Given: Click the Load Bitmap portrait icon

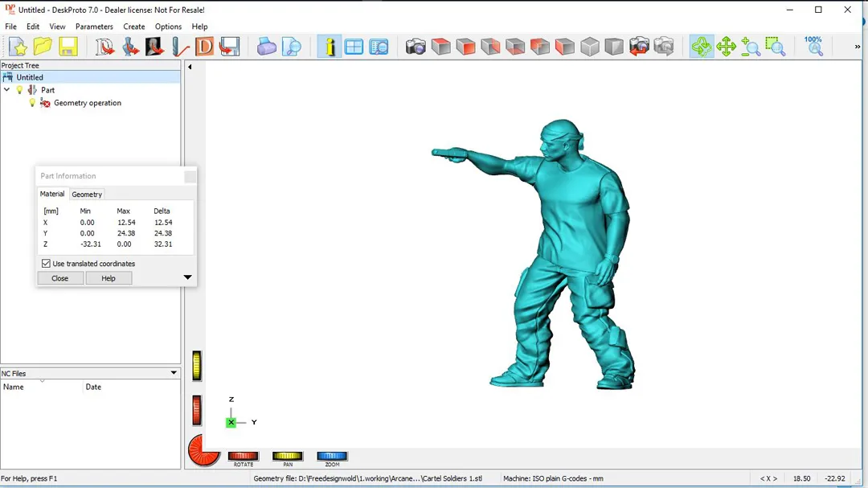Looking at the screenshot, I should (x=154, y=47).
